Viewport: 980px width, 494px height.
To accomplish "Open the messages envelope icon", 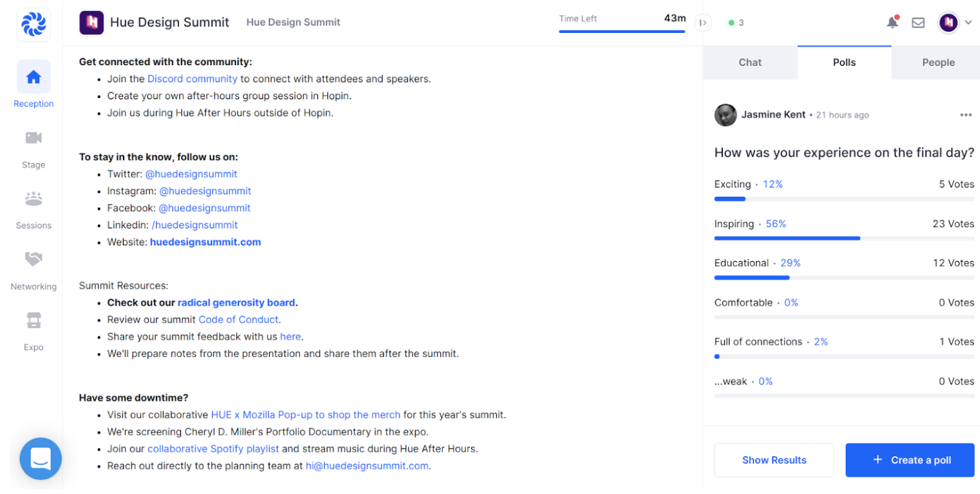I will (918, 23).
